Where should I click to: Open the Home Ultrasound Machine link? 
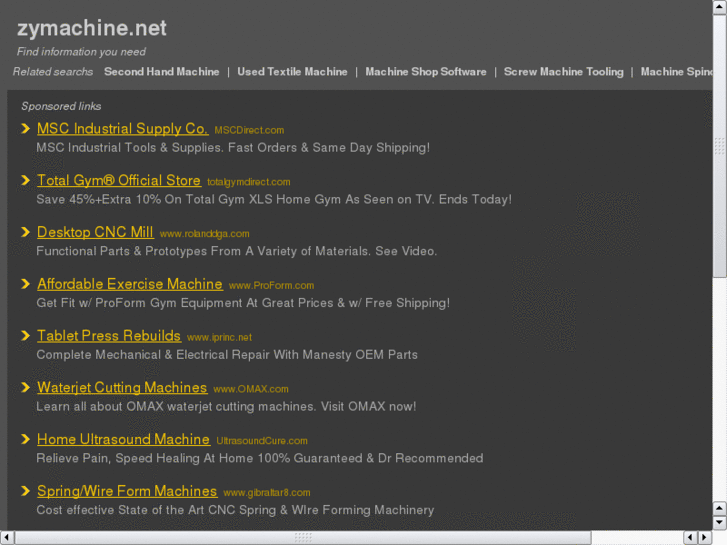point(123,439)
